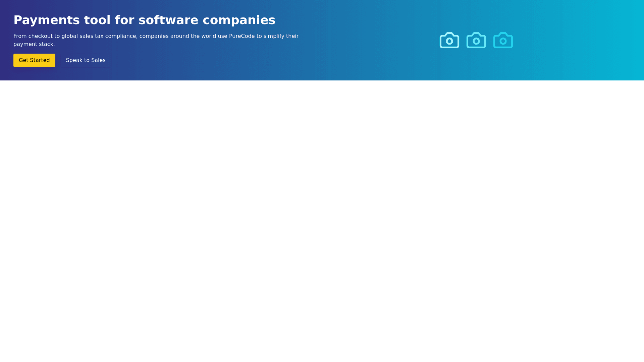Click "payment stack." at the paragraph end

(x=34, y=44)
